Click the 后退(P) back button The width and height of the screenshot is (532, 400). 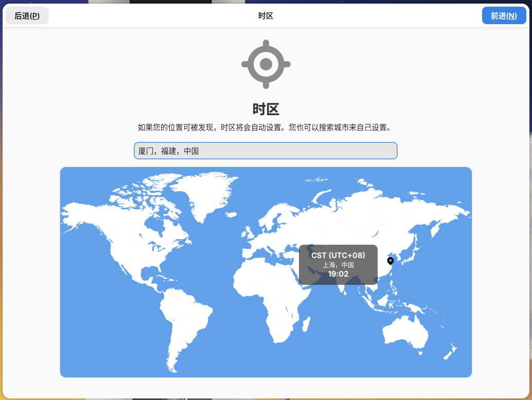click(x=27, y=16)
